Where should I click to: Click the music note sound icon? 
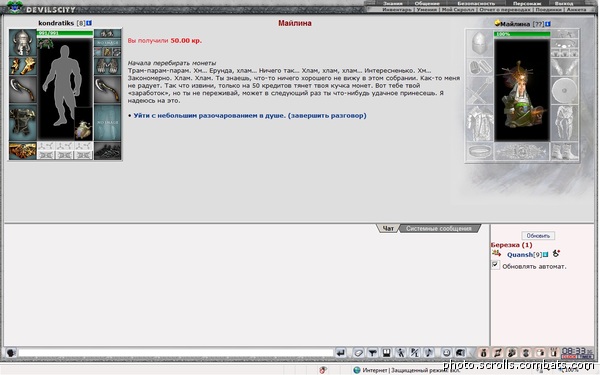pos(429,352)
